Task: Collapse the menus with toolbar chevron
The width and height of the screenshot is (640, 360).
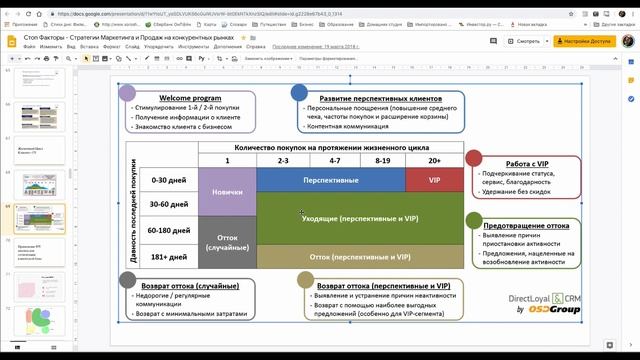Action: (x=616, y=59)
